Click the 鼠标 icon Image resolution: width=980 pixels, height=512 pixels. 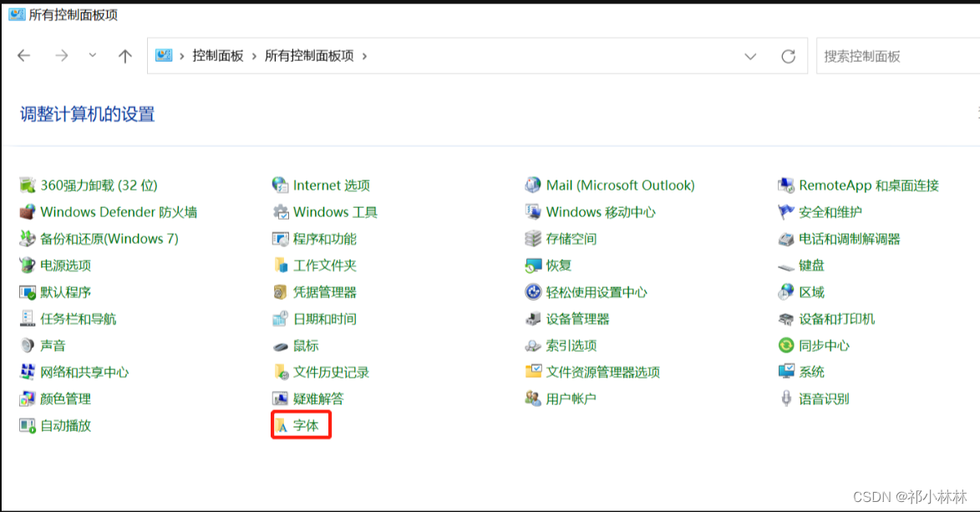click(x=280, y=346)
